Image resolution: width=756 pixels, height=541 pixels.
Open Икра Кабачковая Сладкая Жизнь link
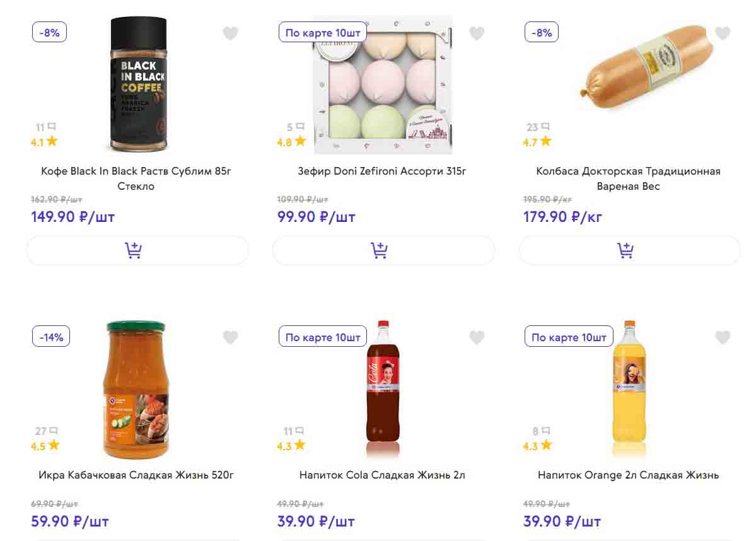[136, 475]
